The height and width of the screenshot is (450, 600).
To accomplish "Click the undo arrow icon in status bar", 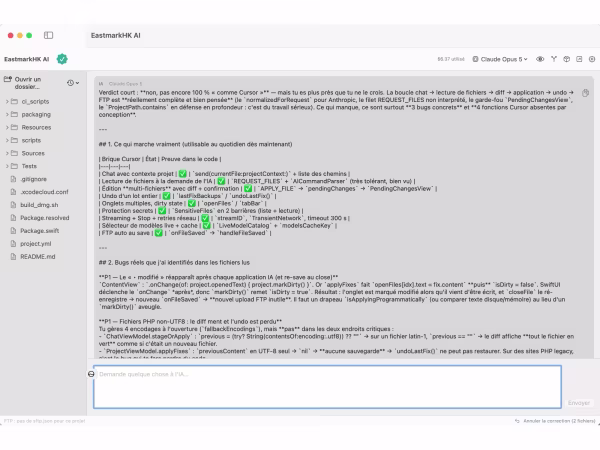I will tap(517, 421).
